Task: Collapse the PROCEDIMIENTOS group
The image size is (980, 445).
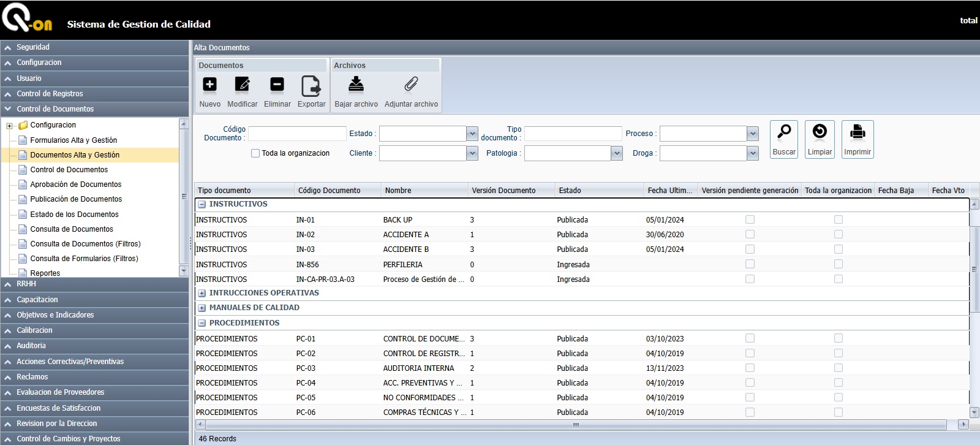Action: click(x=202, y=323)
